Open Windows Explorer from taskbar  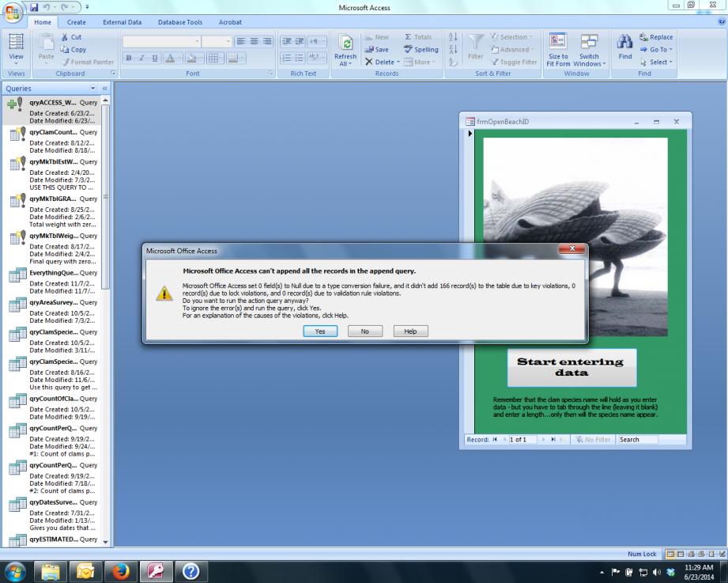point(51,571)
